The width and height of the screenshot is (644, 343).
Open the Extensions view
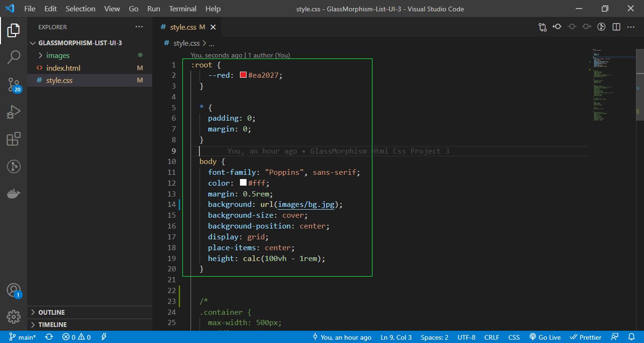point(14,139)
